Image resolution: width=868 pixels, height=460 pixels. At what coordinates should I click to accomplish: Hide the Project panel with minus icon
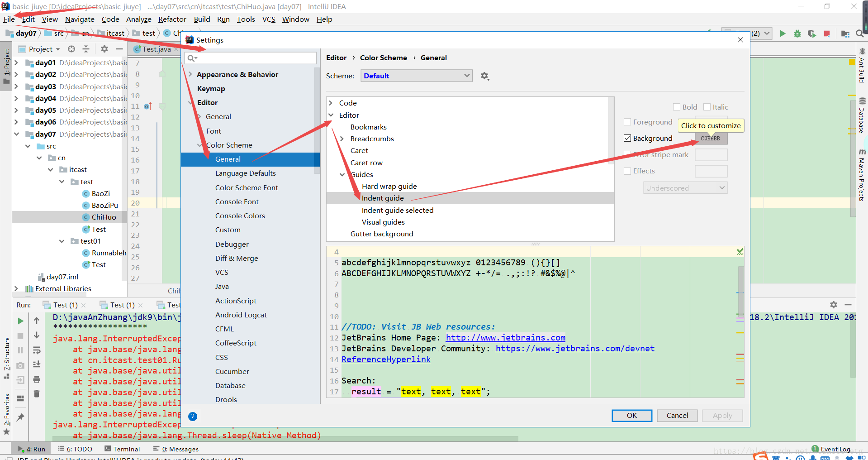coord(119,49)
